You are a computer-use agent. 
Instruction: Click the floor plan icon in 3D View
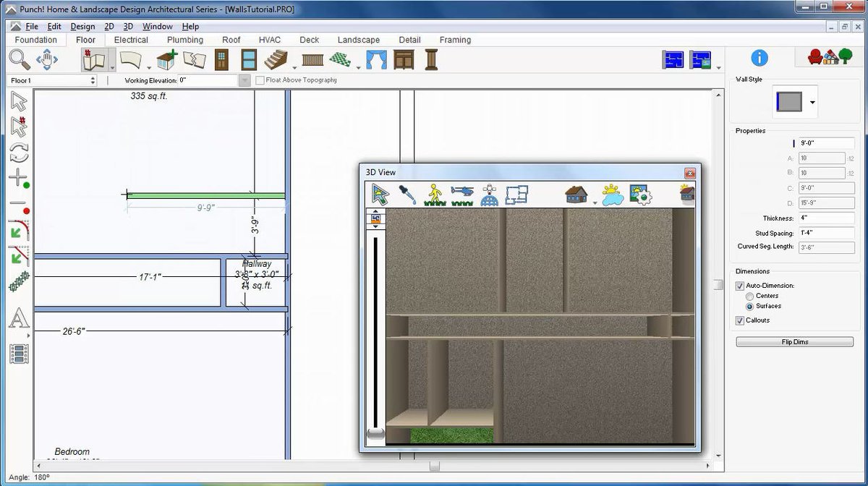click(x=516, y=194)
